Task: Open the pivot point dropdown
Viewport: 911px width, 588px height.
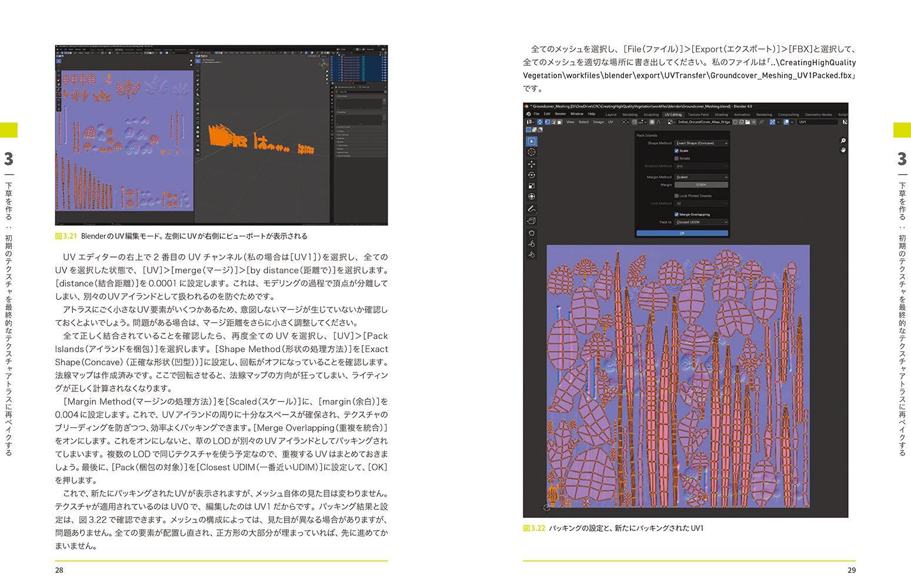Action: point(625,122)
